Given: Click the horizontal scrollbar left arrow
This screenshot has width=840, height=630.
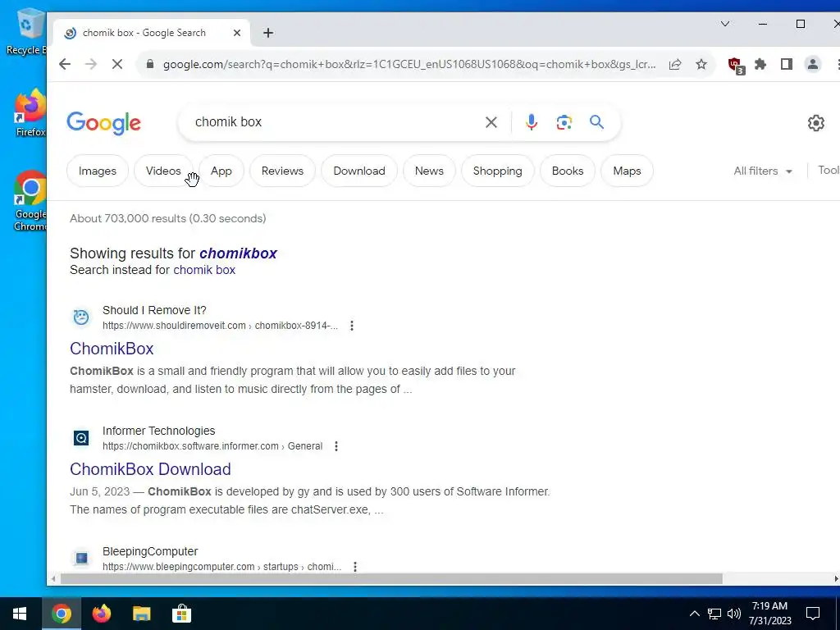Looking at the screenshot, I should tap(53, 579).
